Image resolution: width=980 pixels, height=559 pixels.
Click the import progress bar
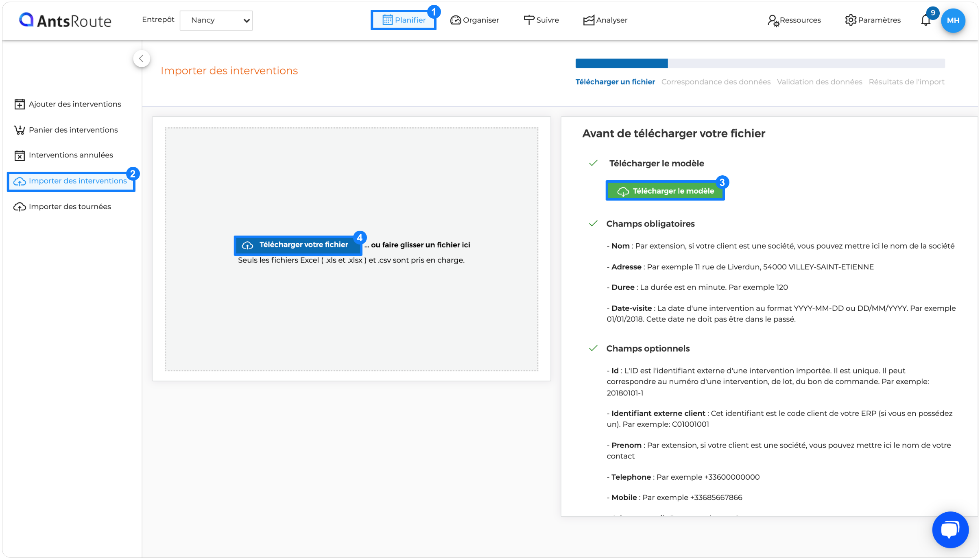pos(760,63)
